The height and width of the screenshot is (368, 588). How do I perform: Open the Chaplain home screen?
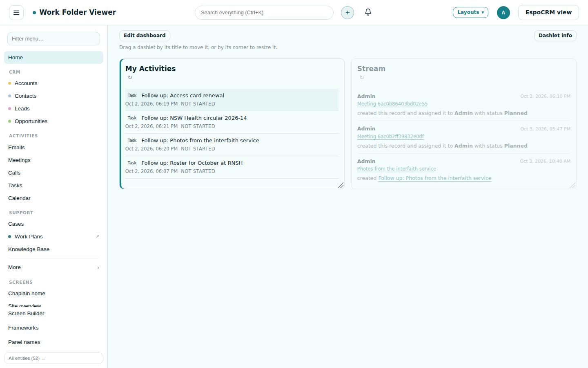pos(53,293)
